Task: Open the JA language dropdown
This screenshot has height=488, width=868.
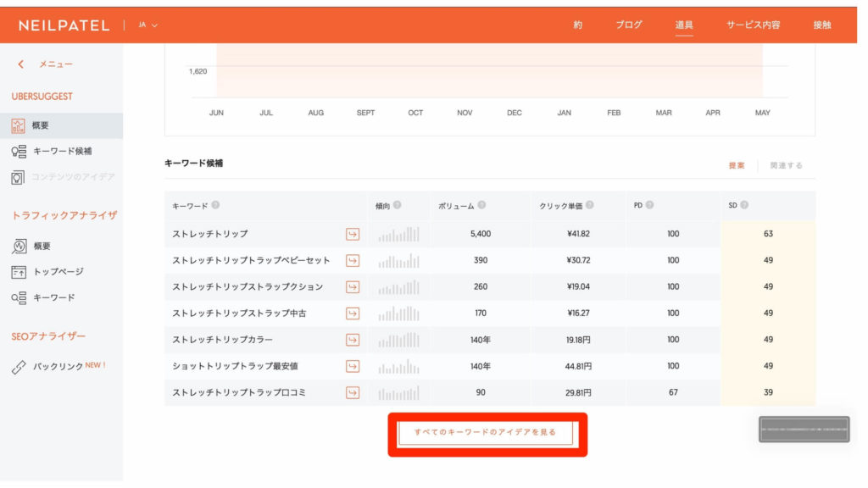Action: point(148,25)
